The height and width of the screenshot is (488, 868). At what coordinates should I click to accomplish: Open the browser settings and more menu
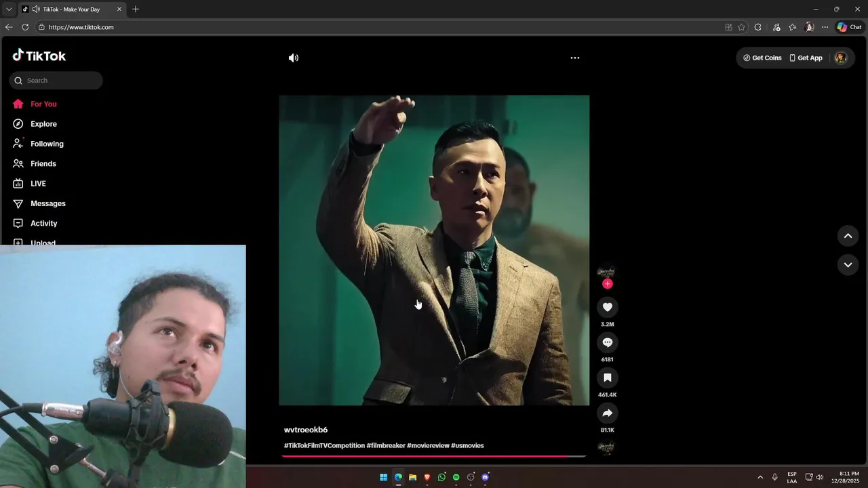coord(825,27)
